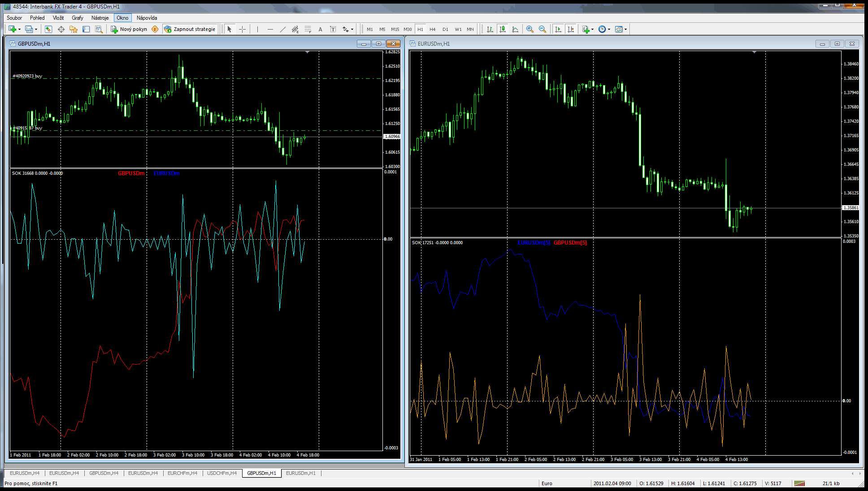
Task: Click the Nový pokyn button
Action: coord(129,29)
